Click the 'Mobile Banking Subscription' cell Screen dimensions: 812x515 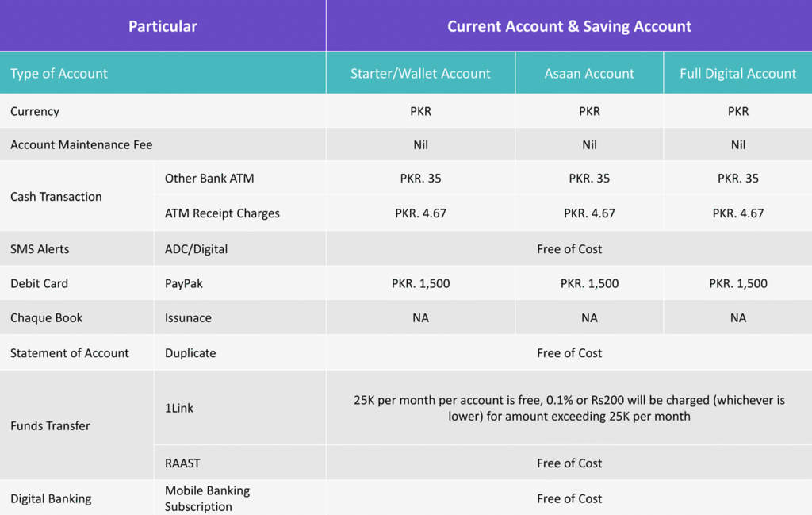[x=207, y=498]
